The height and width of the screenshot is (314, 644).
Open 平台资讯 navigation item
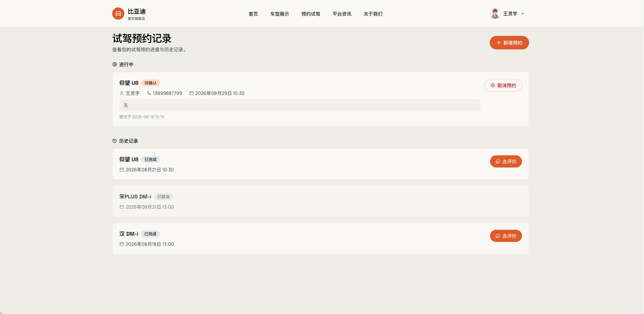pyautogui.click(x=342, y=14)
